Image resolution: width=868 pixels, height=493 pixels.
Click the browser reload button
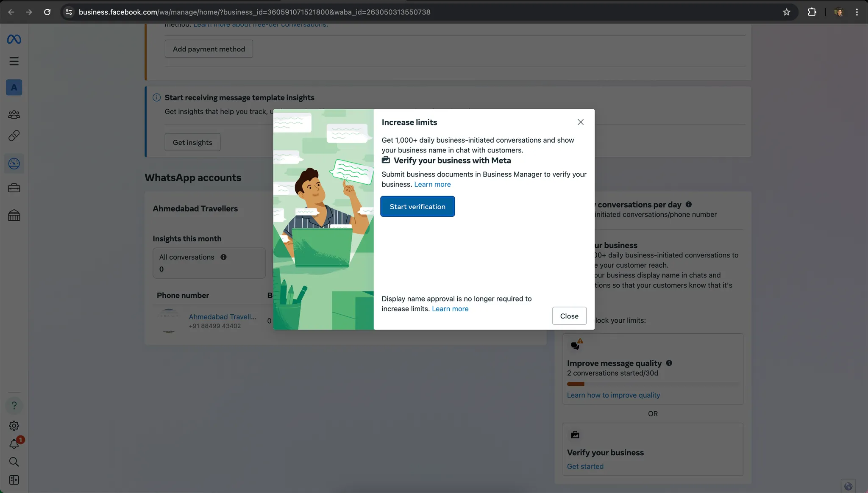[47, 12]
